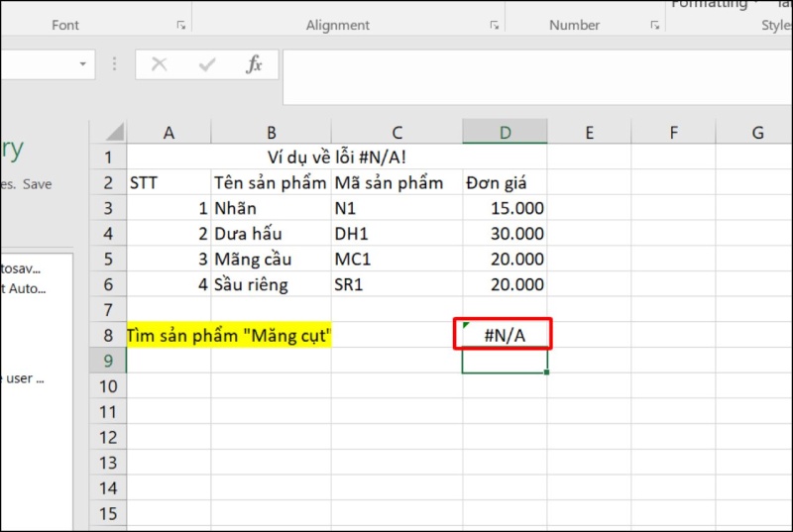Select the price cell "15.000"
This screenshot has width=793, height=532.
(x=505, y=208)
